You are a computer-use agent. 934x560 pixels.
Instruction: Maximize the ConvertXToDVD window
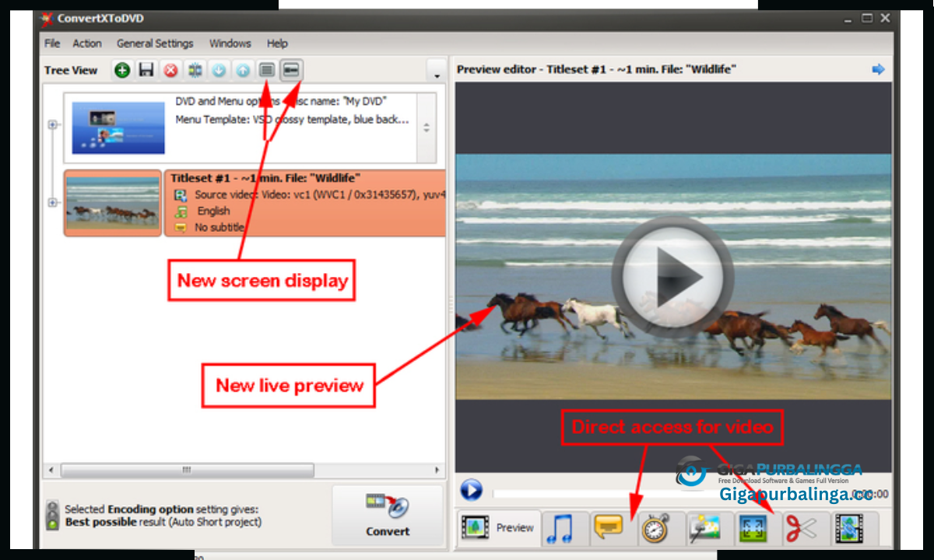[866, 18]
